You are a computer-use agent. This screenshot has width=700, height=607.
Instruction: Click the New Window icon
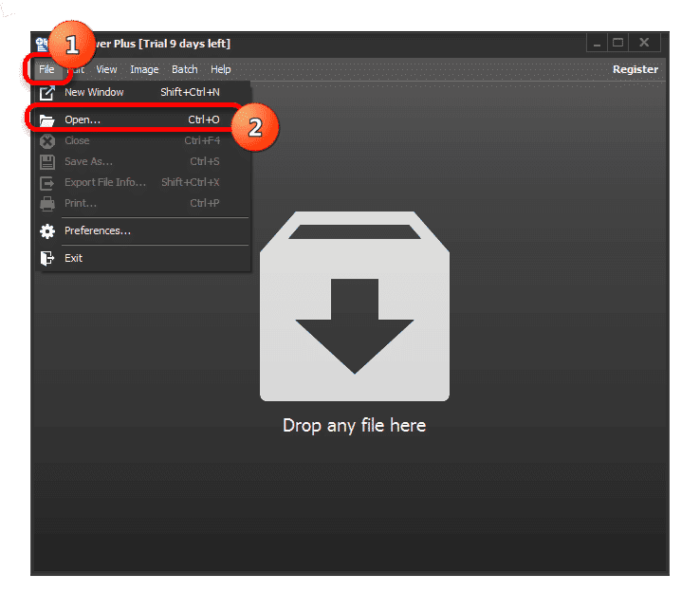[x=46, y=93]
